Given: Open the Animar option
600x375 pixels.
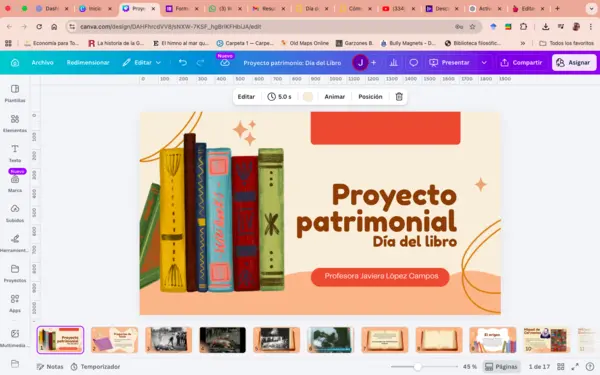Looking at the screenshot, I should pyautogui.click(x=335, y=96).
